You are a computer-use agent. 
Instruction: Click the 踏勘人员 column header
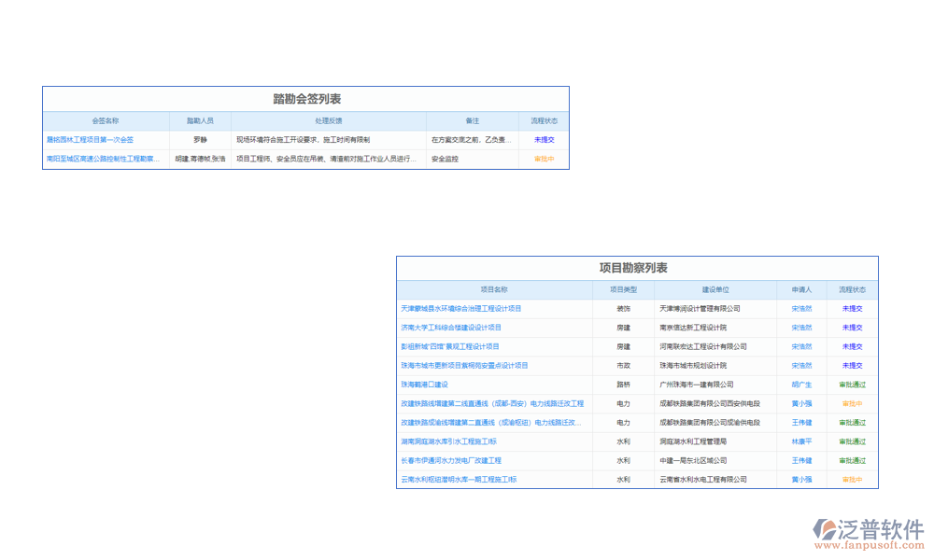point(200,121)
